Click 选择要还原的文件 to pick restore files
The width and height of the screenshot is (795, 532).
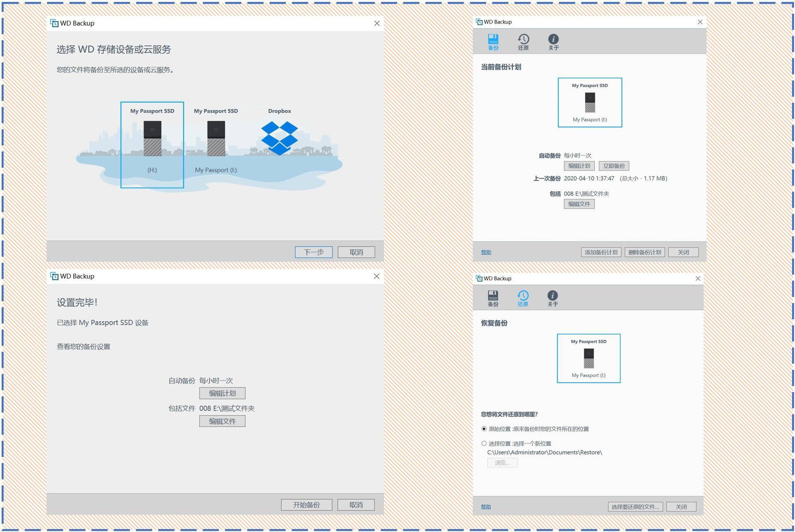pos(635,506)
